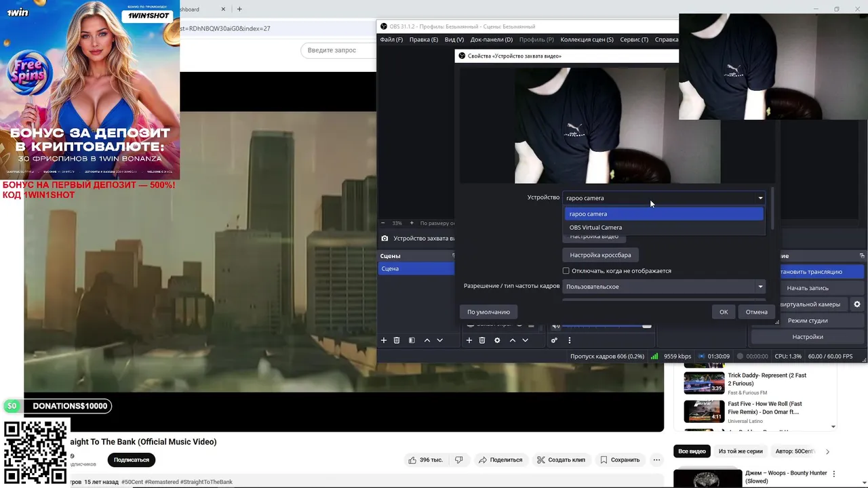
Task: Select 'Из той же серии' filter chip
Action: (741, 451)
